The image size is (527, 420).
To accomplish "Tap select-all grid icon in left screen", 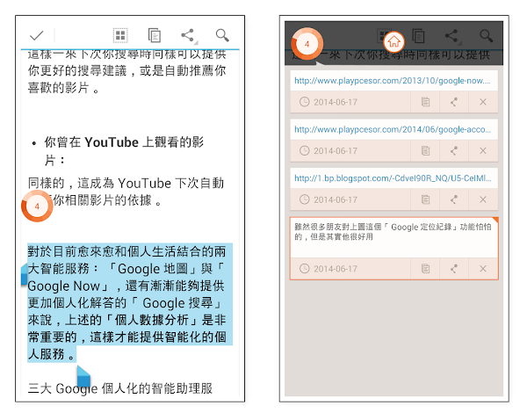I will 120,35.
